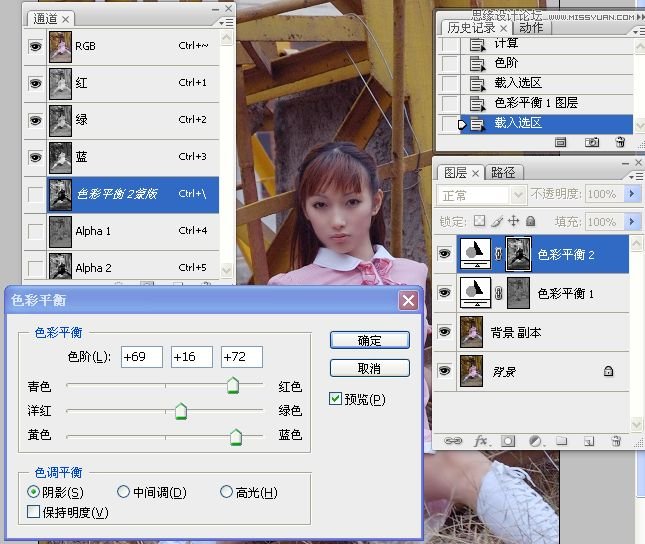
Task: Create new document from current history state
Action: click(x=560, y=142)
